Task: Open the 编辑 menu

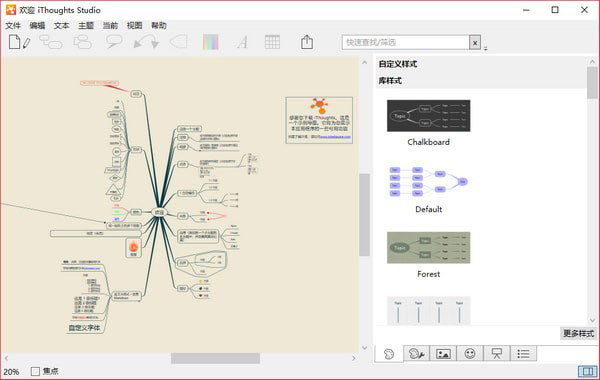Action: tap(38, 26)
